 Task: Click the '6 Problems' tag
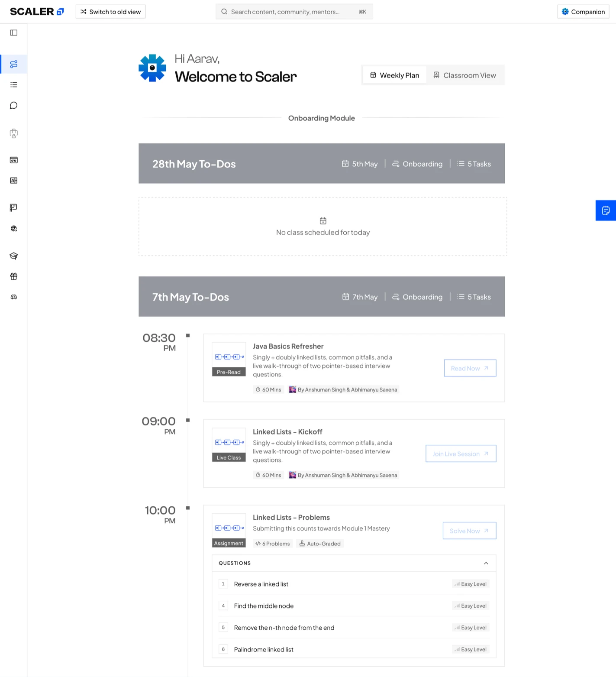[x=273, y=544]
